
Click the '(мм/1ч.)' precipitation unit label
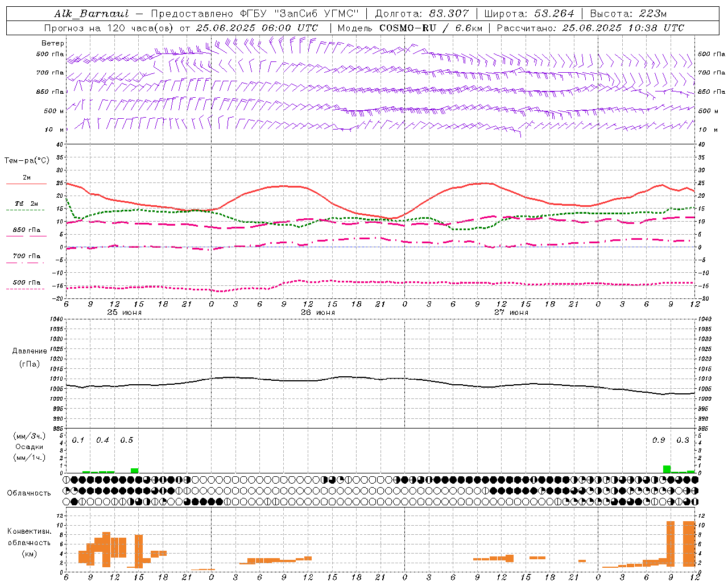[29, 458]
